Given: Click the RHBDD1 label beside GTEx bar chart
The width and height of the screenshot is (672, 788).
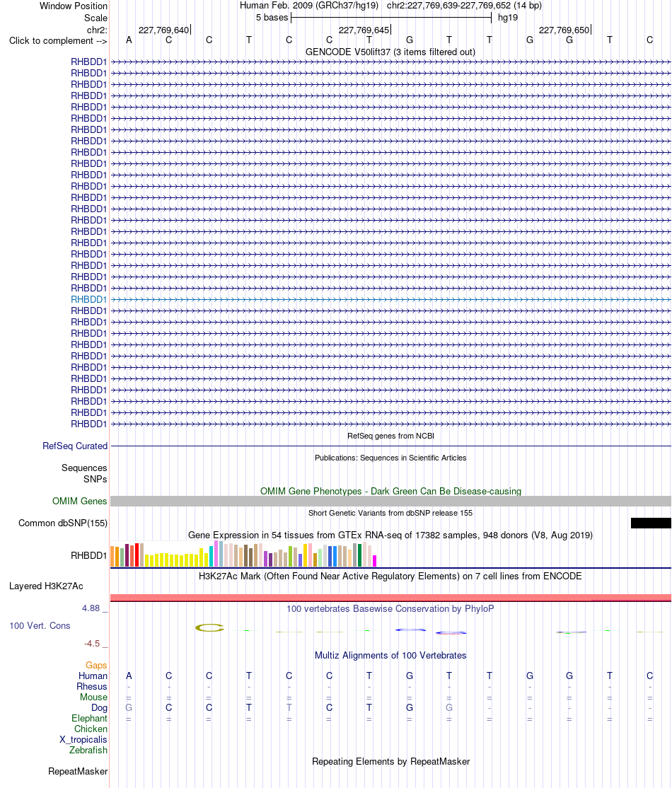Looking at the screenshot, I should [x=89, y=555].
